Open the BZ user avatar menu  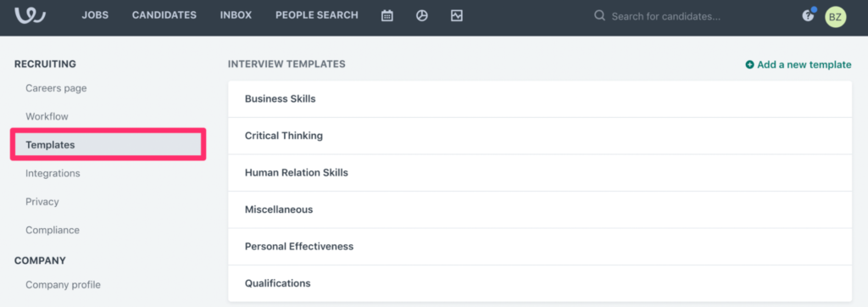835,17
